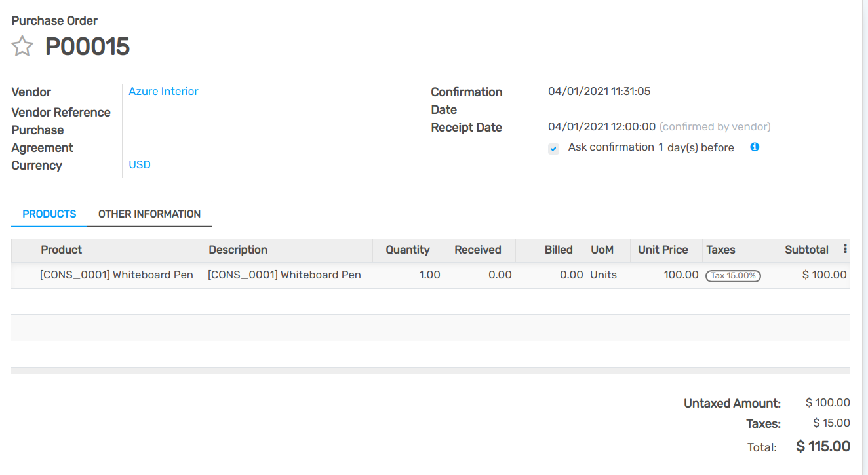Click the Subtotal column header
Viewport: 868px width, 475px height.
coord(806,250)
